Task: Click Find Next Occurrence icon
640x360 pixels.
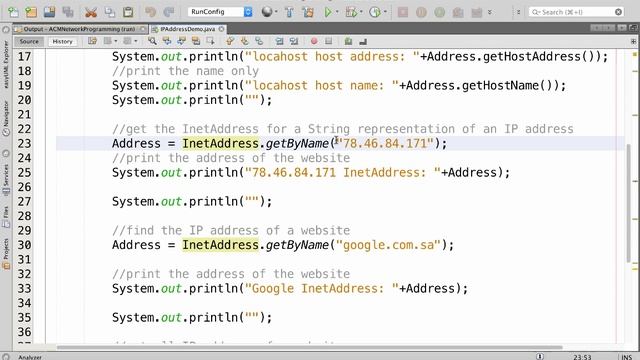Action: click(181, 41)
